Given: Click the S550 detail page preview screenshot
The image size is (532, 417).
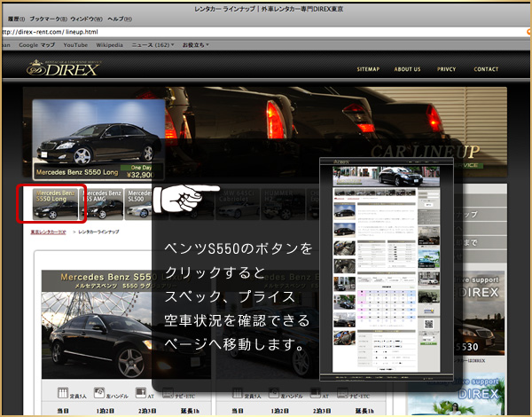Looking at the screenshot, I should pos(387,269).
